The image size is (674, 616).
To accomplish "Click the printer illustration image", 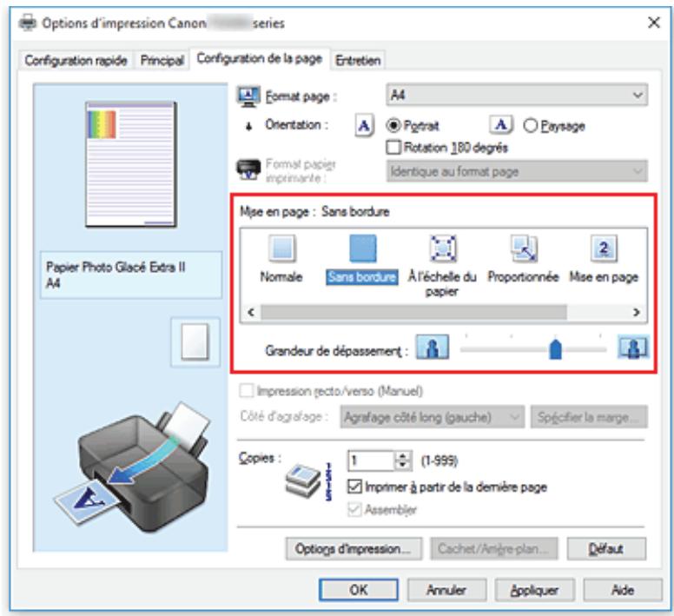I will click(x=132, y=467).
